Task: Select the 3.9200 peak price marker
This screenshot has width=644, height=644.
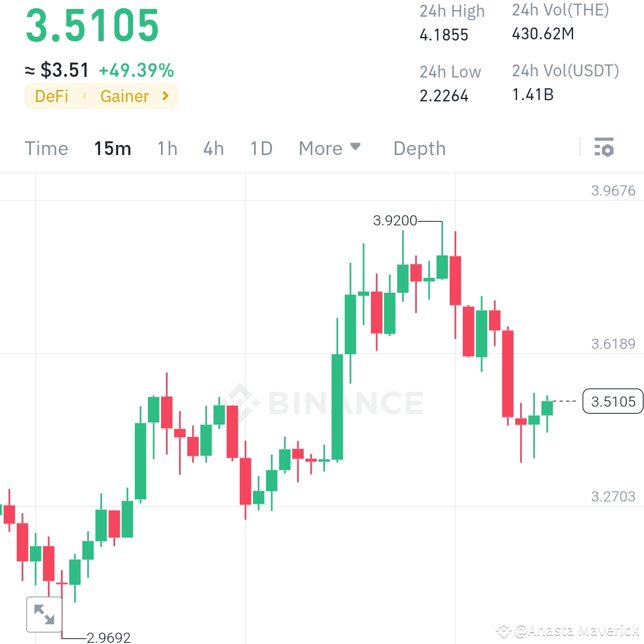Action: [x=395, y=221]
